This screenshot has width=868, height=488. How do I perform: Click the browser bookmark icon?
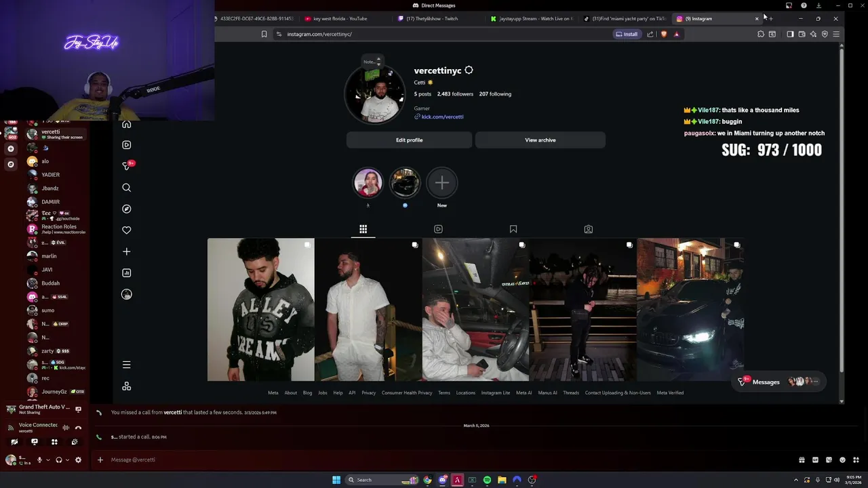[264, 34]
